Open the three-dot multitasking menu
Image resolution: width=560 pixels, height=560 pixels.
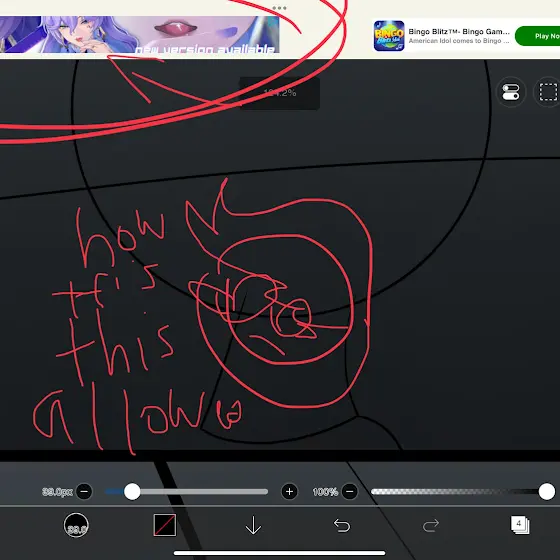pos(279,8)
